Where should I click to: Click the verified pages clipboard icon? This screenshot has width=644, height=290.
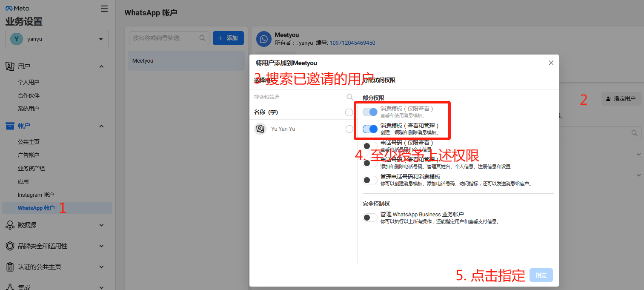tap(10, 267)
